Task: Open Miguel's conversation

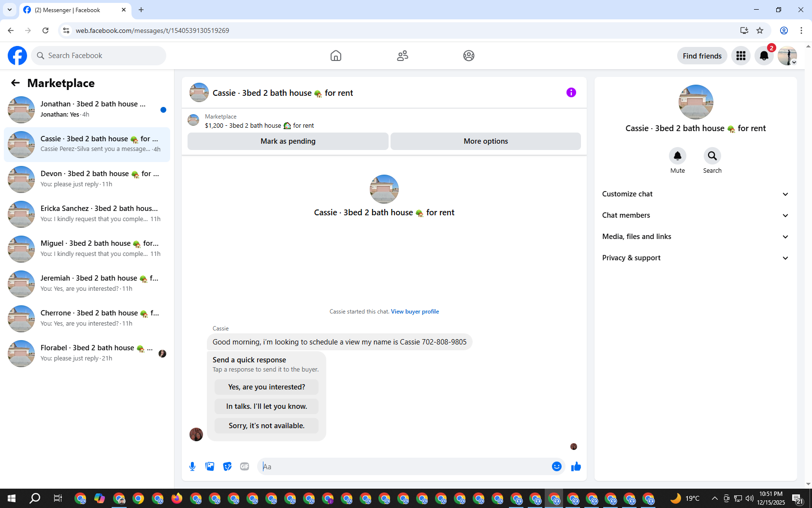Action: 87,249
